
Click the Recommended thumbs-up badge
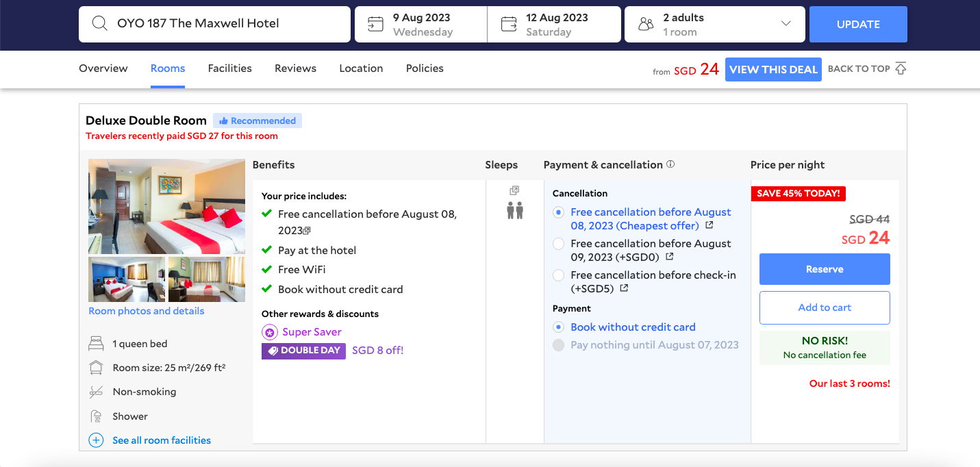pos(257,121)
